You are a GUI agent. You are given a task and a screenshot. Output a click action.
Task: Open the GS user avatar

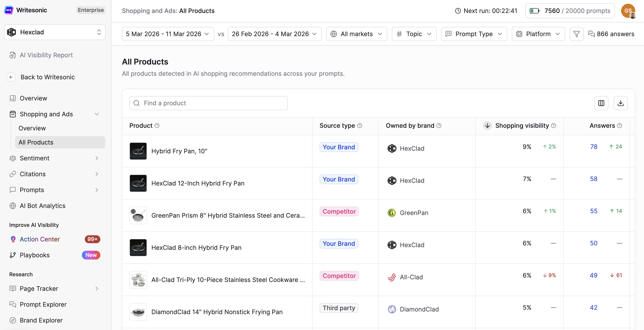tap(628, 11)
